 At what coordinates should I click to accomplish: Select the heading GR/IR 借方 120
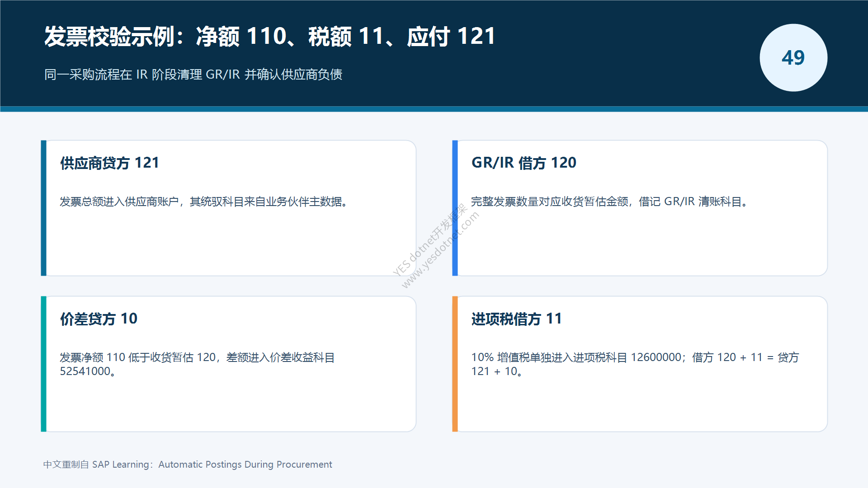[524, 163]
